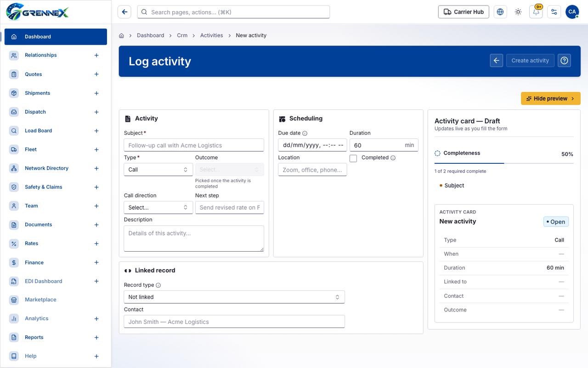Screen dimensions: 588x368
Task: Click the CA user avatar
Action: coord(572,12)
